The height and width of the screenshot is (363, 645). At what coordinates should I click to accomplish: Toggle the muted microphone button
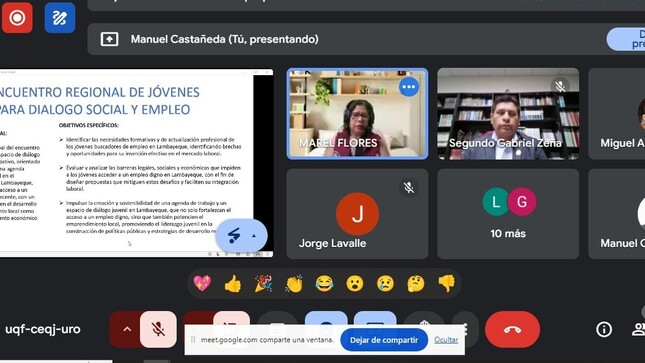[x=158, y=329]
